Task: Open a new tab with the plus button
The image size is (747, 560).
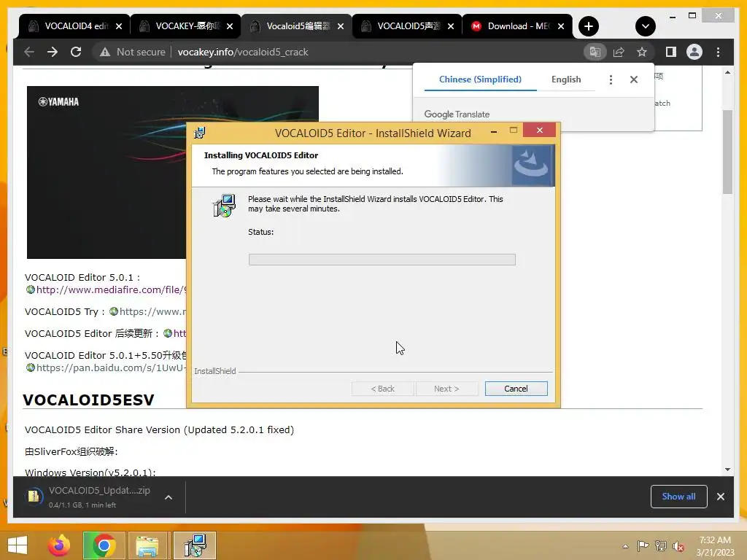Action: click(589, 26)
